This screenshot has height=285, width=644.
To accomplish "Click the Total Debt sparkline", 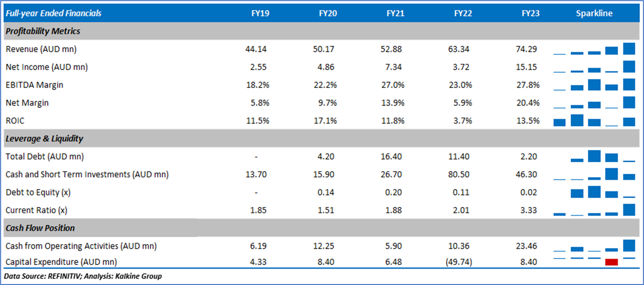I will coord(594,157).
